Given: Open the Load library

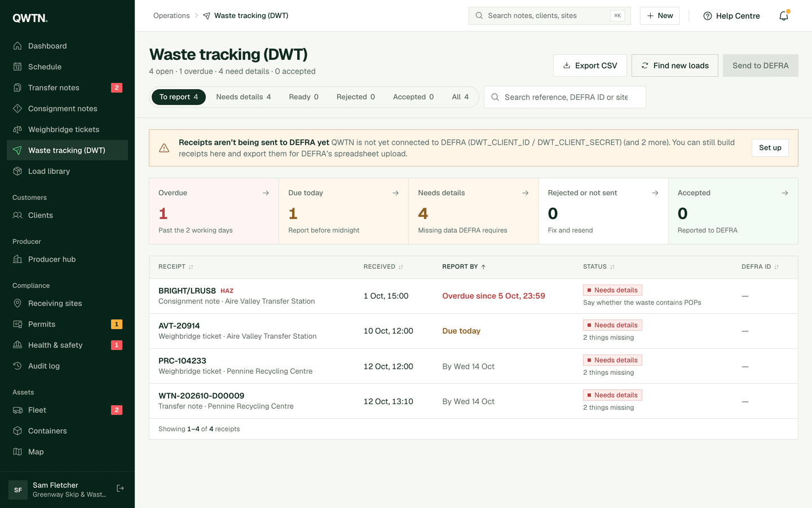Looking at the screenshot, I should click(67, 171).
